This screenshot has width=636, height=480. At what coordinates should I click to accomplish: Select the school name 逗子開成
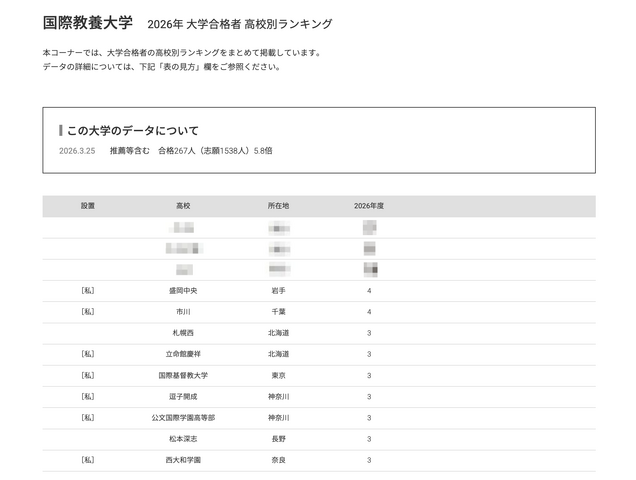pos(183,396)
